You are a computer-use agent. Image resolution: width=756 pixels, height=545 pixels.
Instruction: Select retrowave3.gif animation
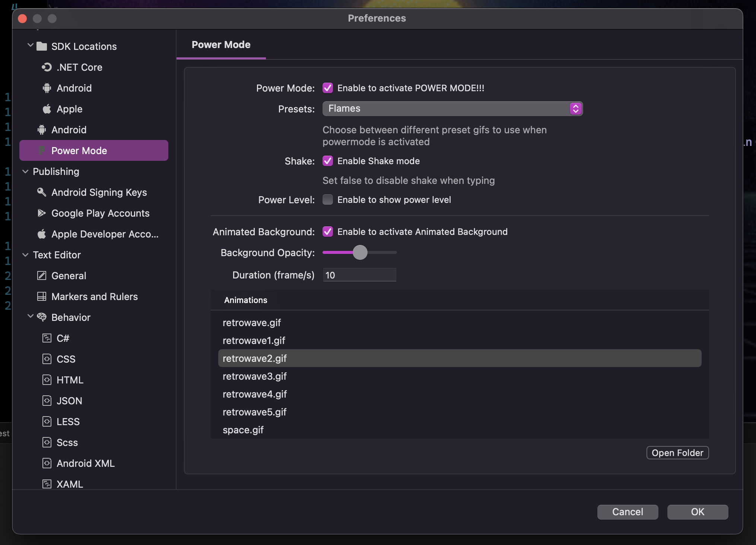pyautogui.click(x=460, y=376)
